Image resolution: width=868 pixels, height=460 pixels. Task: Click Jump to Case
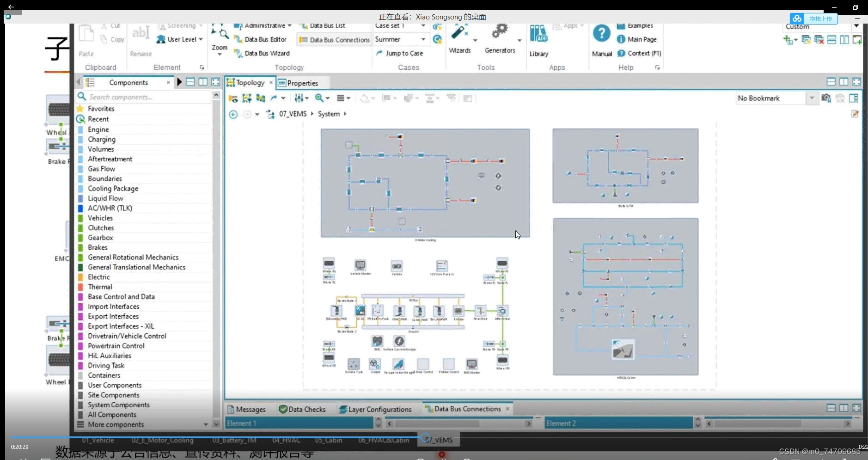(399, 53)
